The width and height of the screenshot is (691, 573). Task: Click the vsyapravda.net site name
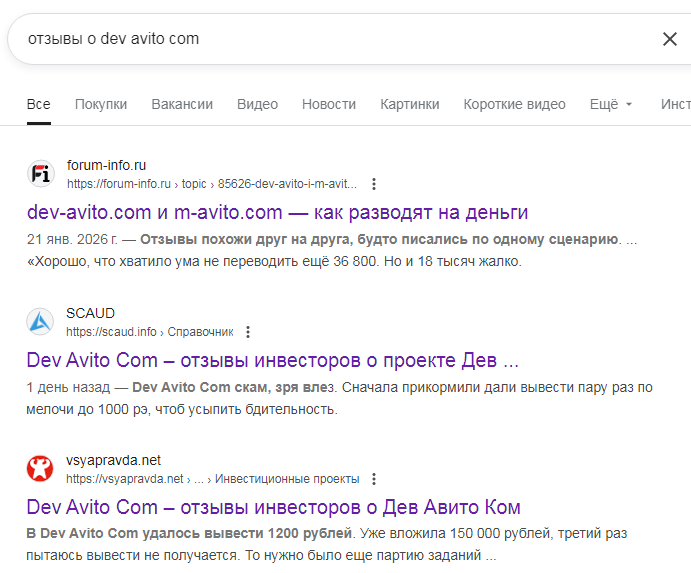113,460
